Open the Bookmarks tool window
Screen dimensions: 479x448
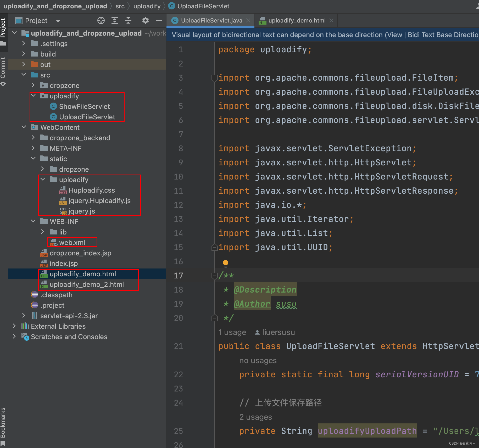[3, 423]
